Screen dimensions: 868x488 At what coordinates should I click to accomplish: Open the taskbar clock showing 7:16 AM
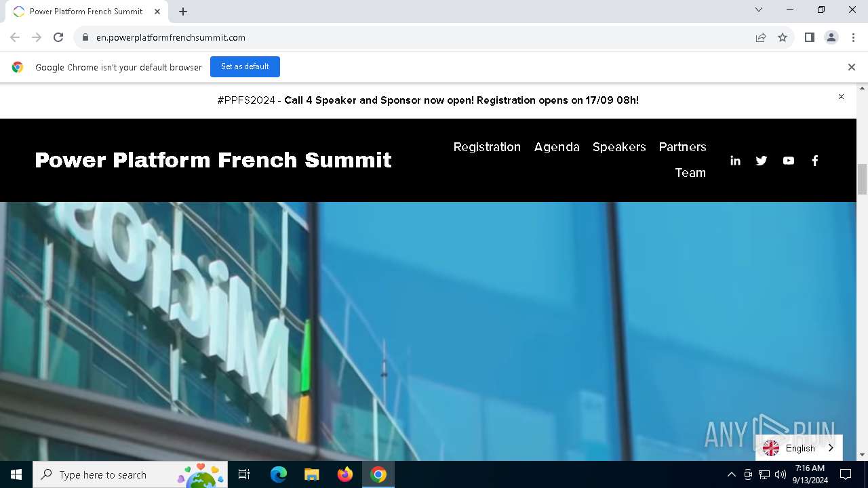[810, 474]
